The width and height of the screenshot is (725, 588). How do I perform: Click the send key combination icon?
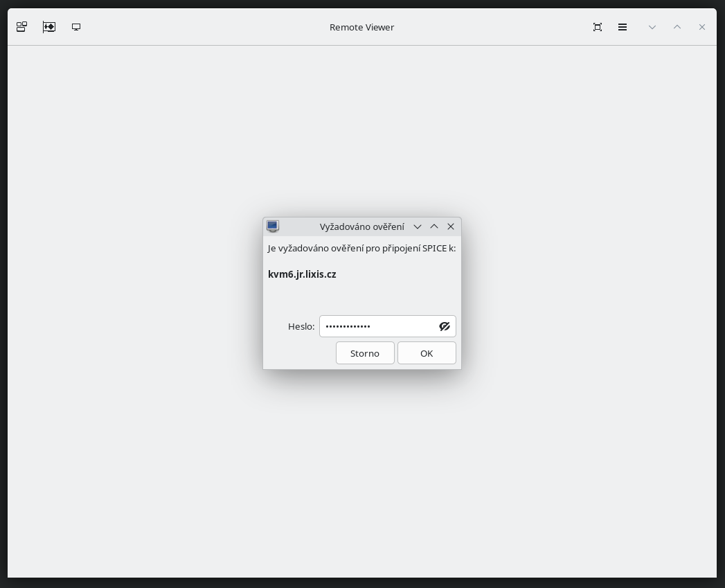tap(49, 27)
